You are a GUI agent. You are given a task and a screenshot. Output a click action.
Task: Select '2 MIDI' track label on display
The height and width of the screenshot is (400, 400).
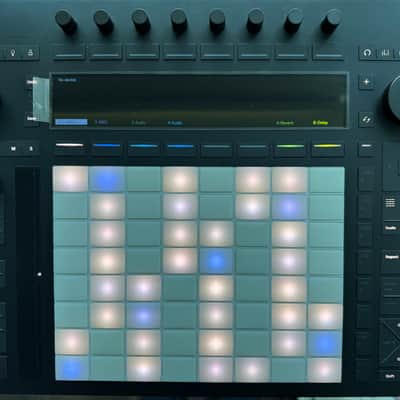pos(101,123)
